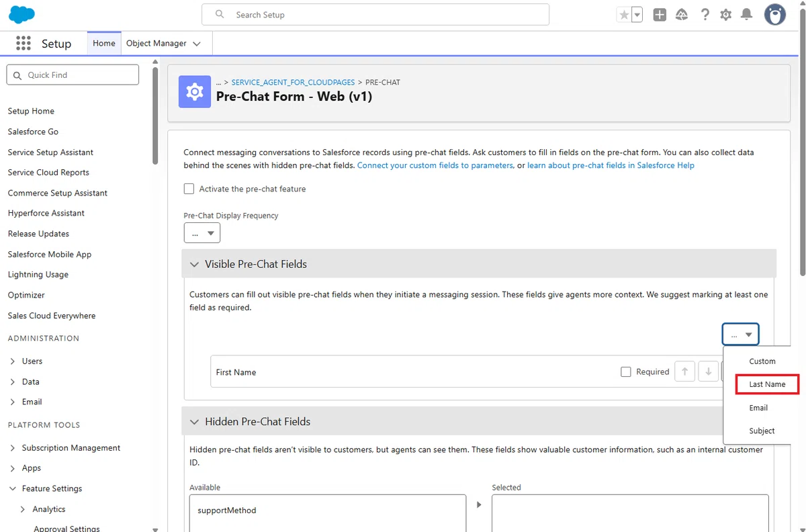Select Last Name from the dropdown menu
Viewport: 806px width, 532px height.
(767, 384)
